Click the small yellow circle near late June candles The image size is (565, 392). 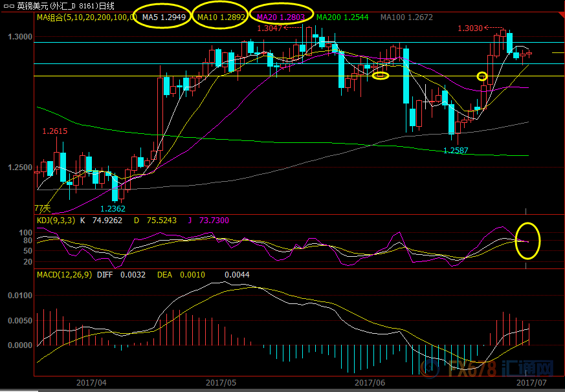[x=482, y=76]
